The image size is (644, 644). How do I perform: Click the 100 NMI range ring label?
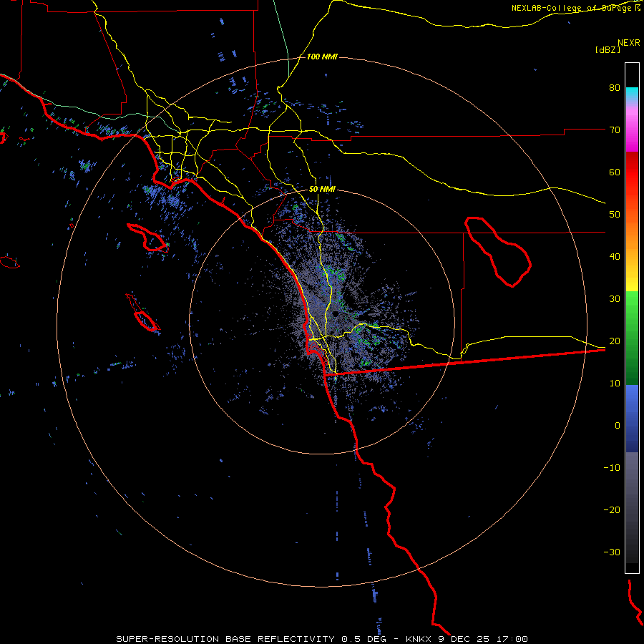pyautogui.click(x=322, y=57)
